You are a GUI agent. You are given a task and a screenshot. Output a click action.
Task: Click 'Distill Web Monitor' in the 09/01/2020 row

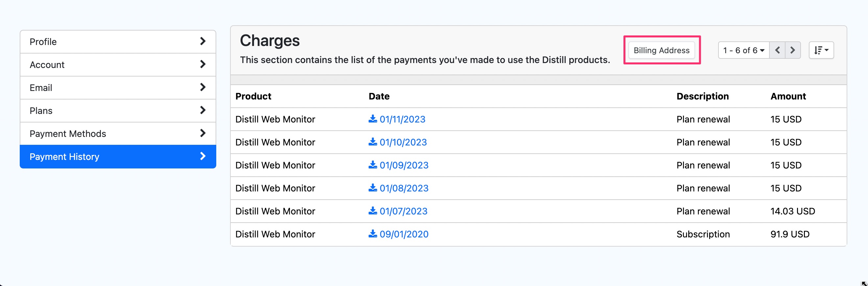click(x=275, y=234)
